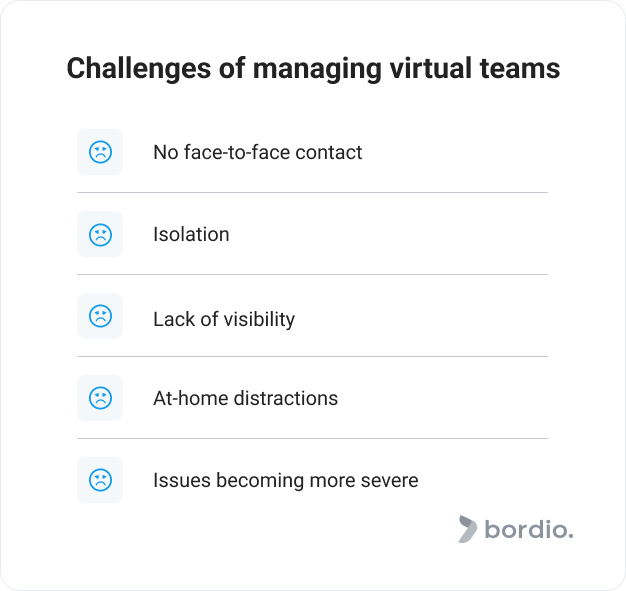Click the divider line below At-home distractions
This screenshot has width=626, height=591.
tap(312, 438)
